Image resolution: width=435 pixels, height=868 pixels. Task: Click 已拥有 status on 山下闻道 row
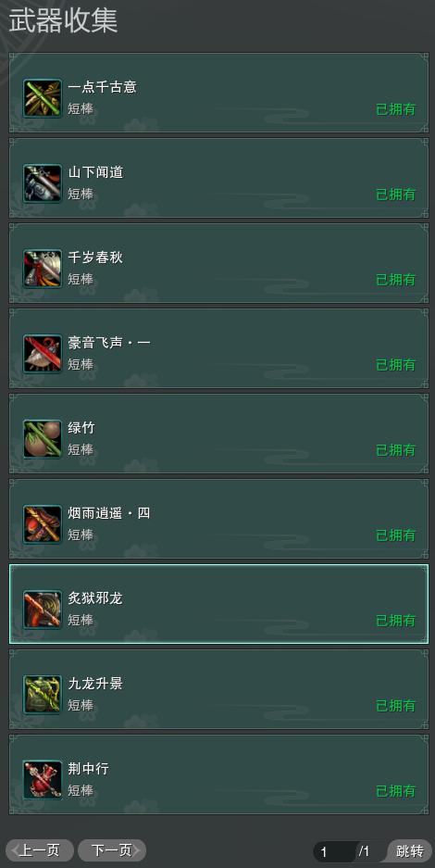pos(396,195)
